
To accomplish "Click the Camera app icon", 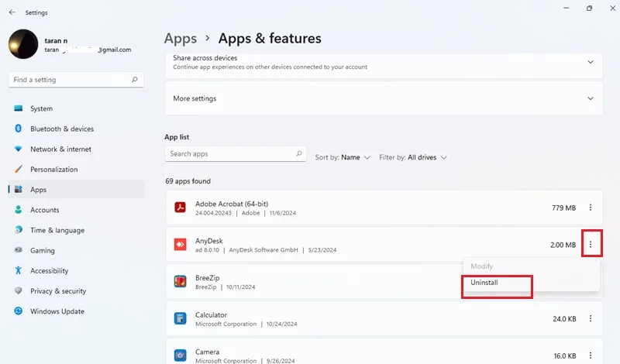I will click(181, 355).
